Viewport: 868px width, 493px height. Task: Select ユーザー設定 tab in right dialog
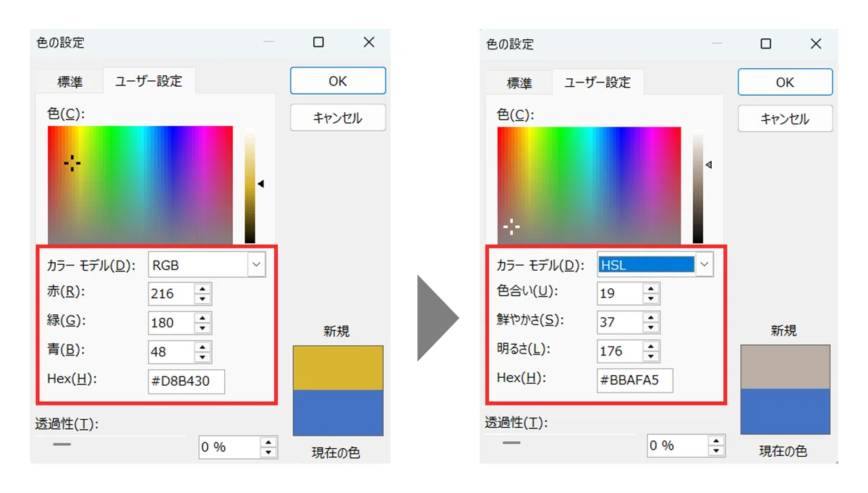click(597, 83)
